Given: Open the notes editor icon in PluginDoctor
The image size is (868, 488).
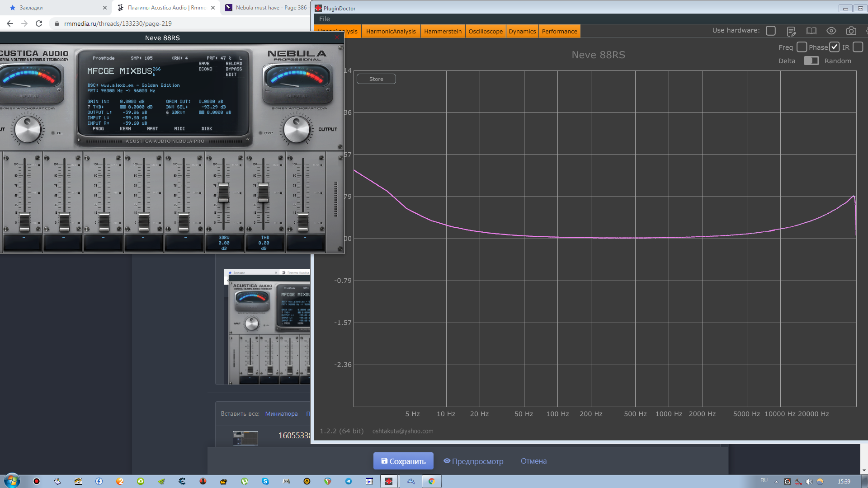Looking at the screenshot, I should 791,31.
